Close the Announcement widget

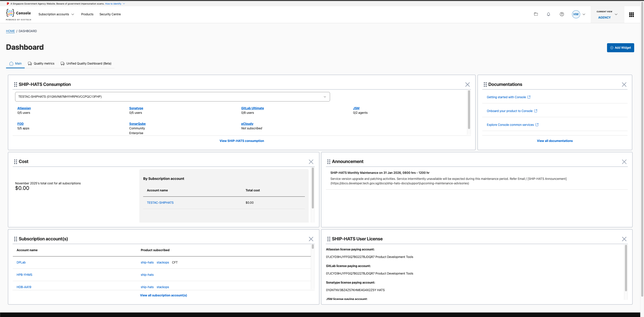pyautogui.click(x=624, y=162)
